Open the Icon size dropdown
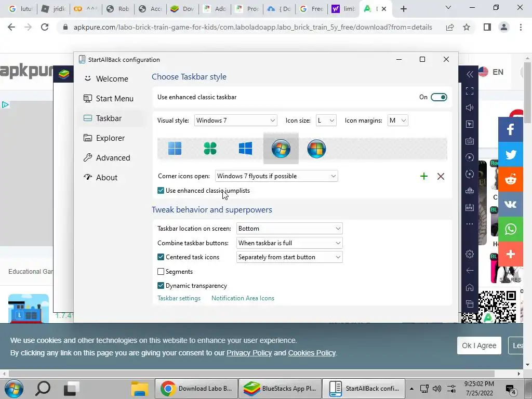The width and height of the screenshot is (532, 399). tap(326, 121)
